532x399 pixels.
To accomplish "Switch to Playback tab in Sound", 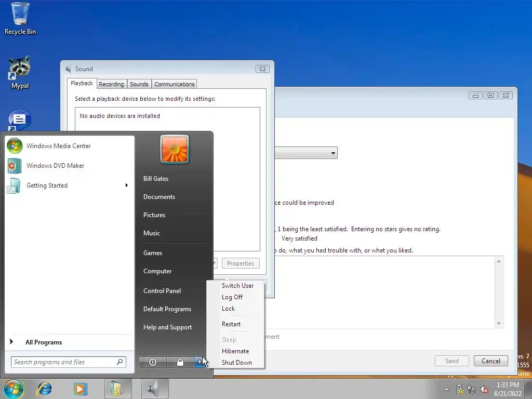I will pos(82,84).
